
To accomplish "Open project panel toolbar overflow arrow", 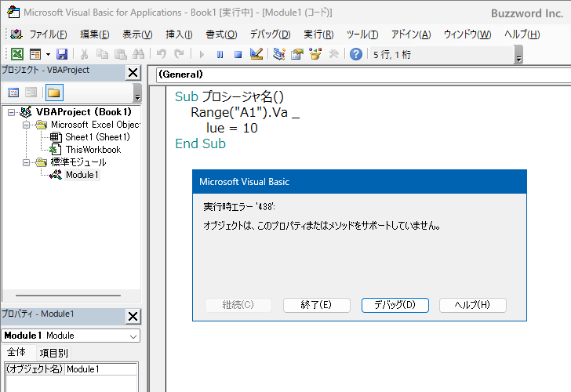I will coord(137,93).
